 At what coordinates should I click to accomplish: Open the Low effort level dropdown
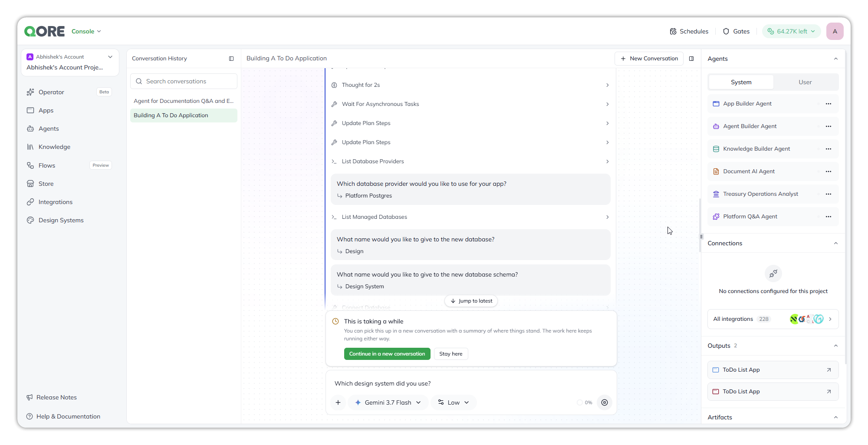pos(454,402)
